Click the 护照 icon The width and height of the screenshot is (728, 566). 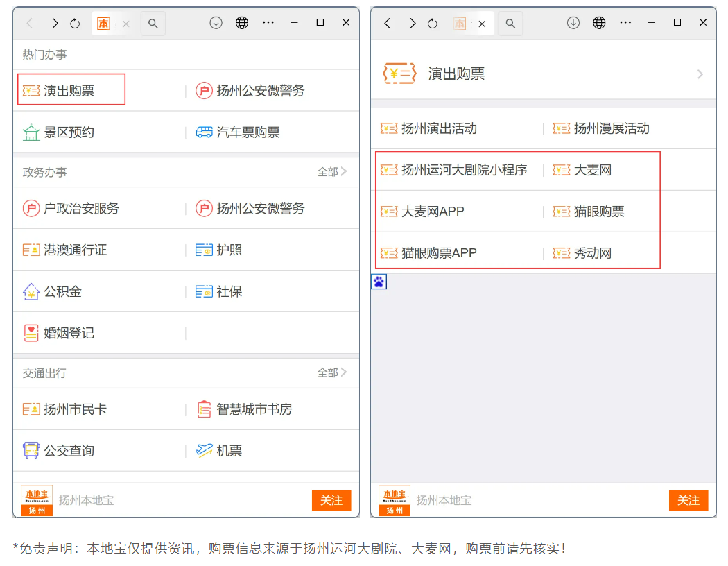pyautogui.click(x=204, y=250)
